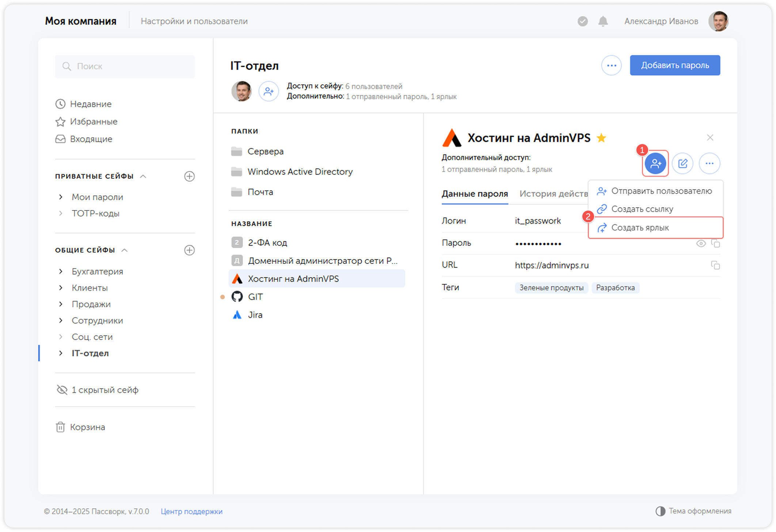
Task: Click the 6 пользователей access text
Action: (x=374, y=87)
